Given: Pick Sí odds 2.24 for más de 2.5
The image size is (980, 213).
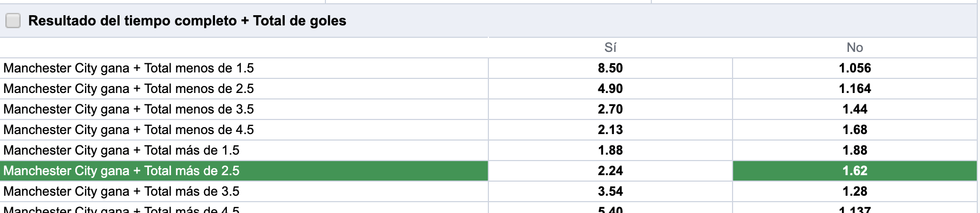Looking at the screenshot, I should [610, 171].
